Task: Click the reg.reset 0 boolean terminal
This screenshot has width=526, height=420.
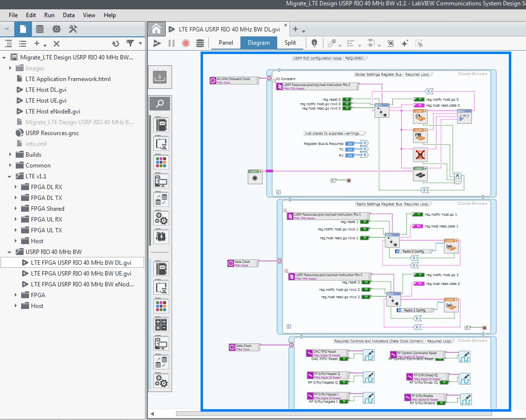Action: 347,100
